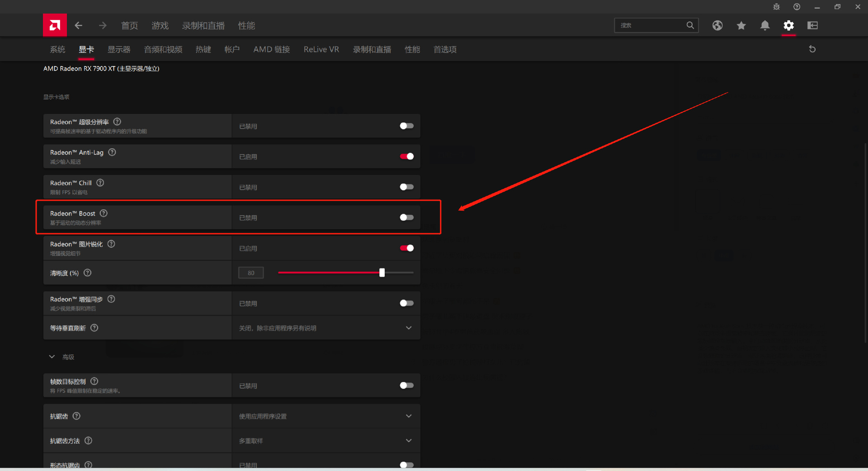Turn on the Radeon Boost switch
Viewport: 868px width, 471px height.
[x=406, y=217]
